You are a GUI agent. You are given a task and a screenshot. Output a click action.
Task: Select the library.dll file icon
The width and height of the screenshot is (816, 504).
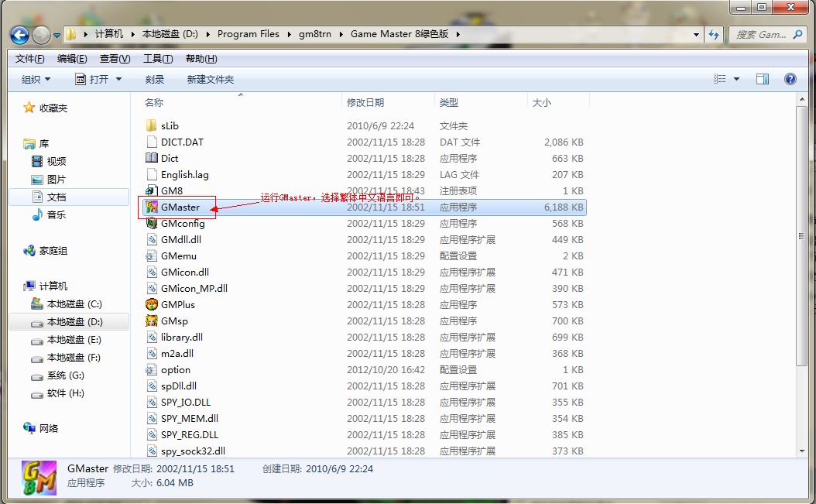coord(152,337)
